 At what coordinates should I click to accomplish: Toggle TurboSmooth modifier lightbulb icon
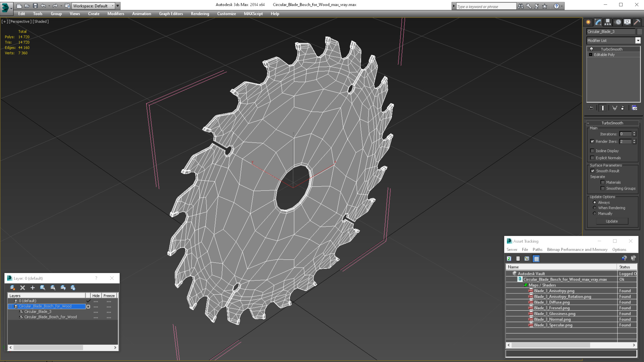(591, 49)
